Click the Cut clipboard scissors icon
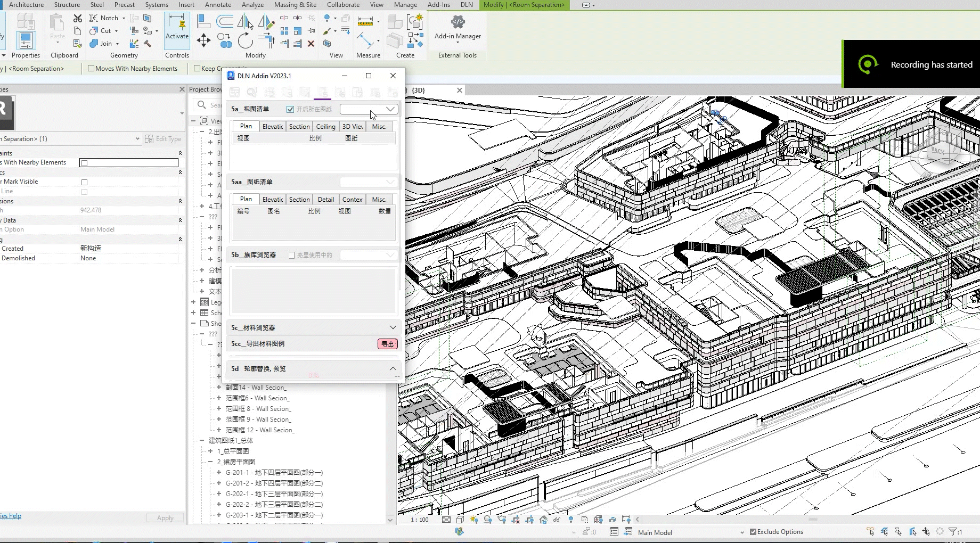Screen dimensions: 980x543 tap(78, 18)
